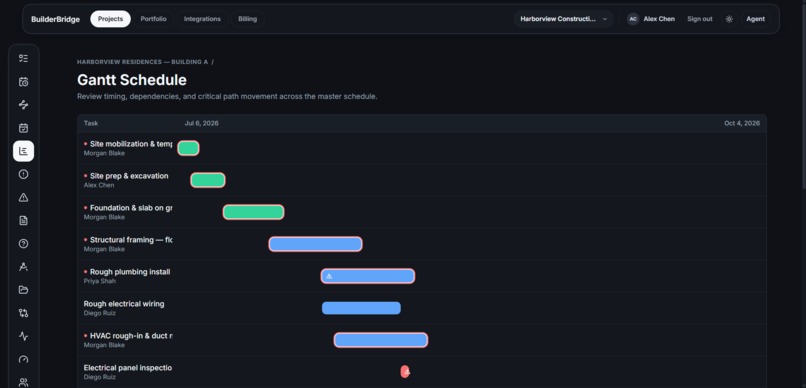Image resolution: width=806 pixels, height=388 pixels.
Task: Open the calendar-check sidebar icon
Action: click(x=23, y=128)
